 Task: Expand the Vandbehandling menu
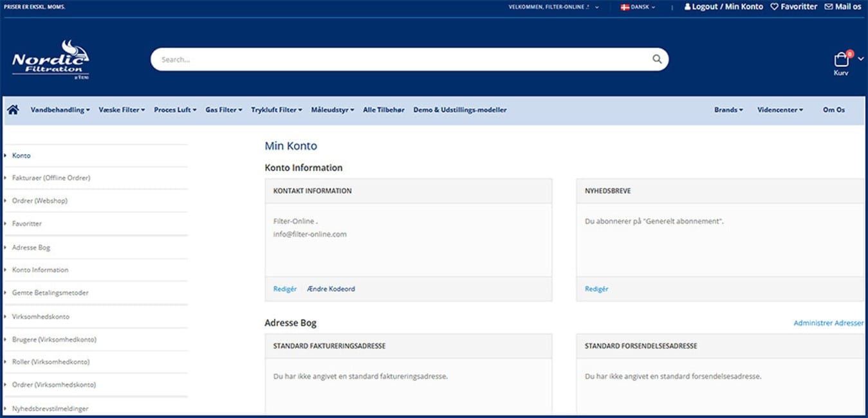pos(60,110)
